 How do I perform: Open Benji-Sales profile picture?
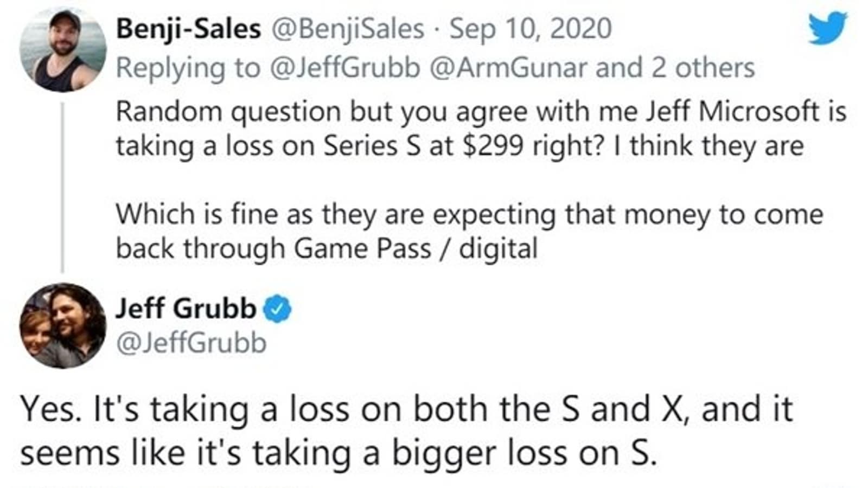point(63,49)
